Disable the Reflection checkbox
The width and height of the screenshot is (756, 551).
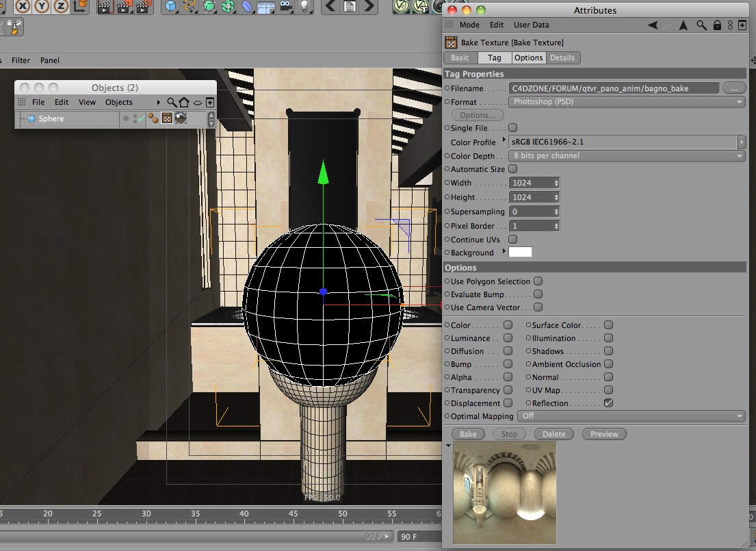click(608, 403)
